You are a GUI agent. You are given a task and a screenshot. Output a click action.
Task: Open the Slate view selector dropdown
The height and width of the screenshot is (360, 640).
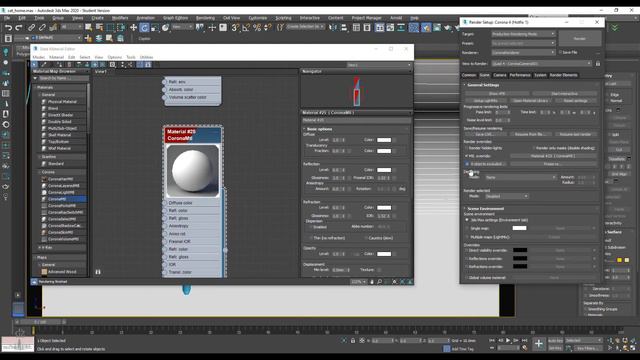(x=379, y=65)
